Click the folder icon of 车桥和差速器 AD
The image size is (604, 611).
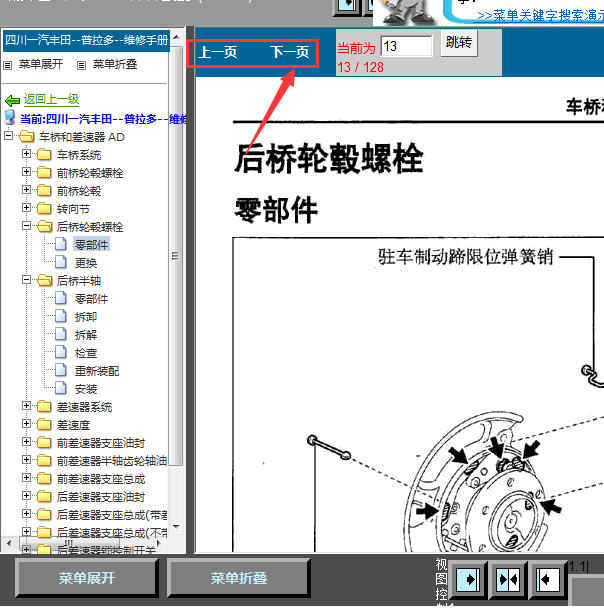pos(26,137)
